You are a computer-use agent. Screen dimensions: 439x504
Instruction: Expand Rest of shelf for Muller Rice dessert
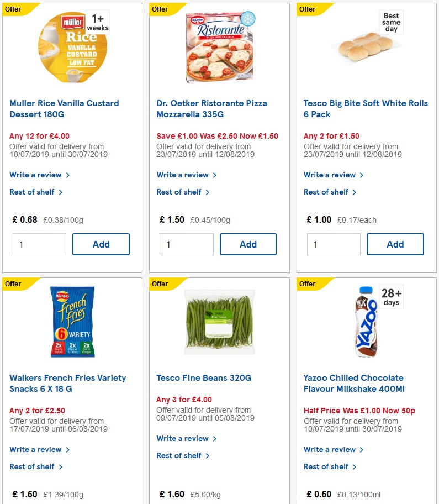click(x=31, y=192)
